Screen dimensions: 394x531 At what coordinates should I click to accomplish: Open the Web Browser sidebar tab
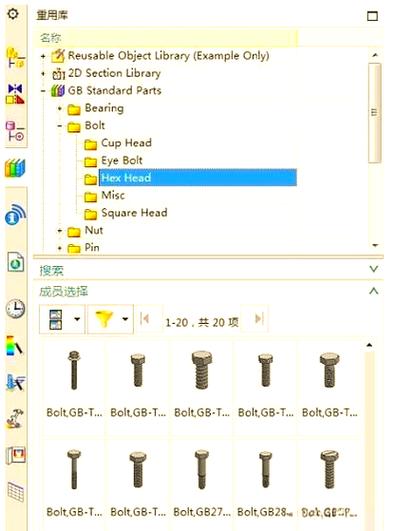(16, 262)
